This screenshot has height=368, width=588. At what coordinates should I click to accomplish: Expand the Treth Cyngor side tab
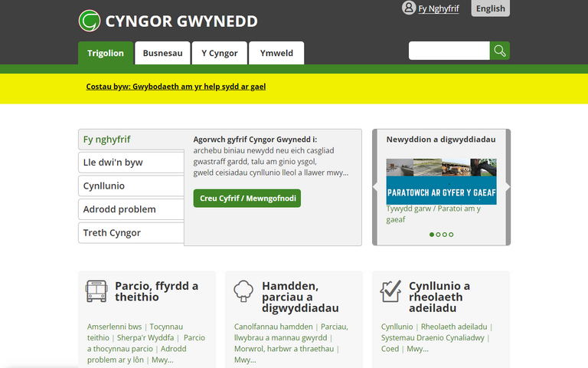click(x=131, y=233)
